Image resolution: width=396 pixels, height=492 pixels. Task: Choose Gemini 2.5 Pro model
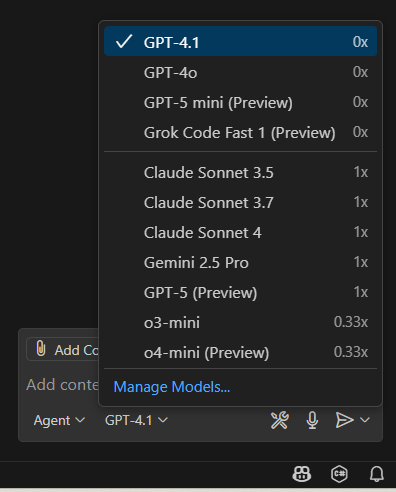(240, 262)
